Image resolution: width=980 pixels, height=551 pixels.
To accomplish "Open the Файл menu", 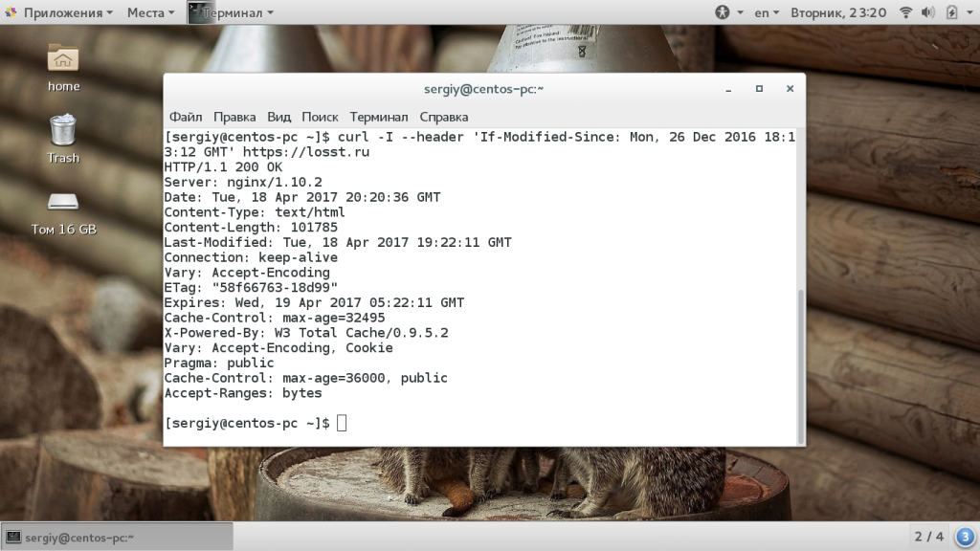I will tap(186, 117).
